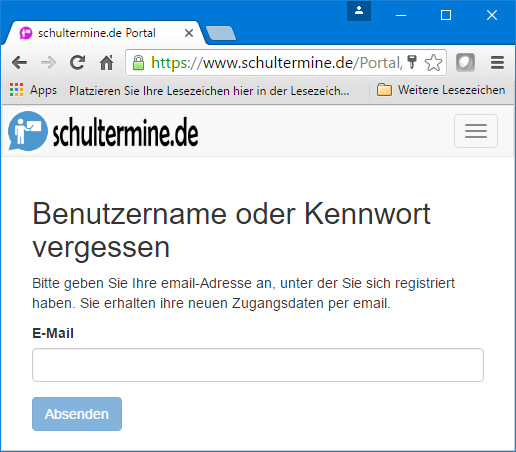Open the browser home page icon
The height and width of the screenshot is (452, 516).
(107, 62)
